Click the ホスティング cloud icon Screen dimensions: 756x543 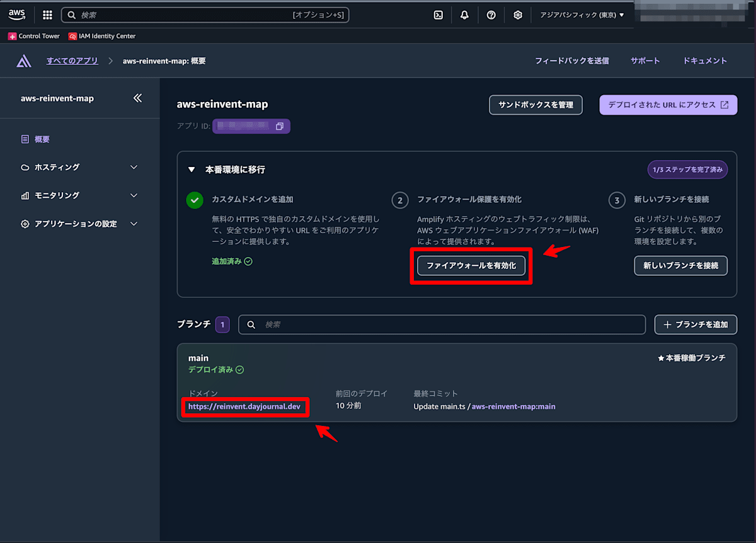25,168
